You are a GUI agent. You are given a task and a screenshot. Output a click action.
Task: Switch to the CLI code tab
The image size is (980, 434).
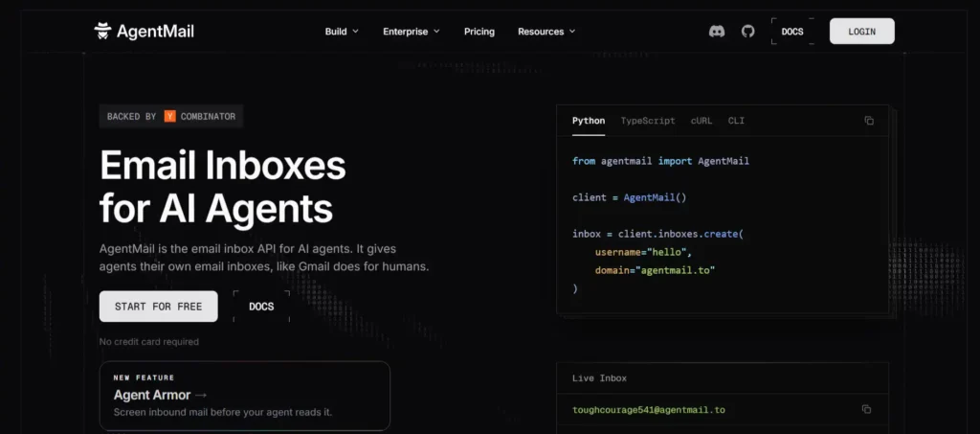tap(736, 121)
